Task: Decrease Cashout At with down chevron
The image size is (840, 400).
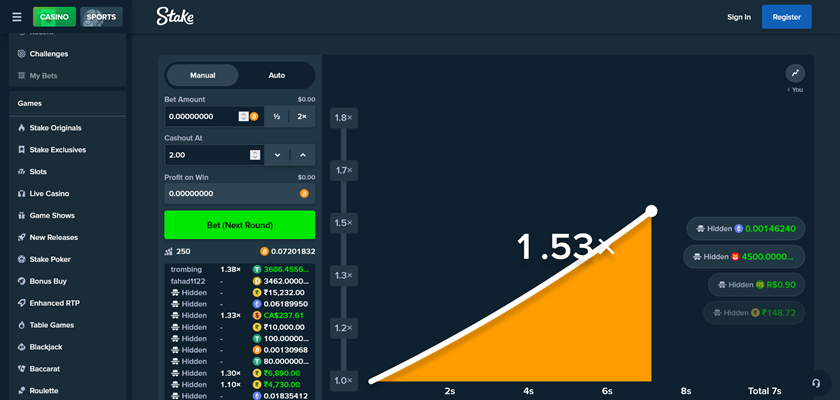Action: [x=277, y=155]
